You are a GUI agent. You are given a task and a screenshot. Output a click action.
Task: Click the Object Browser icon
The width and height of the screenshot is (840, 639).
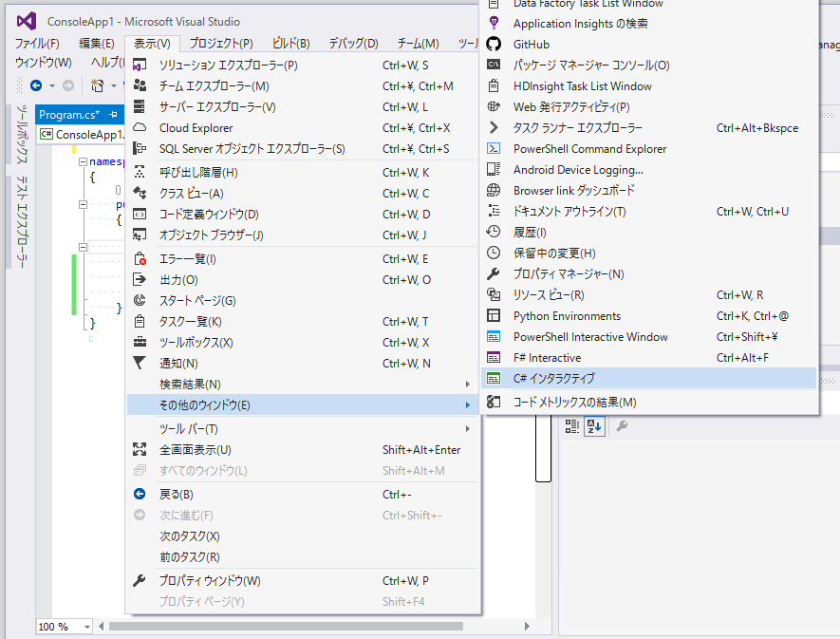pos(140,235)
